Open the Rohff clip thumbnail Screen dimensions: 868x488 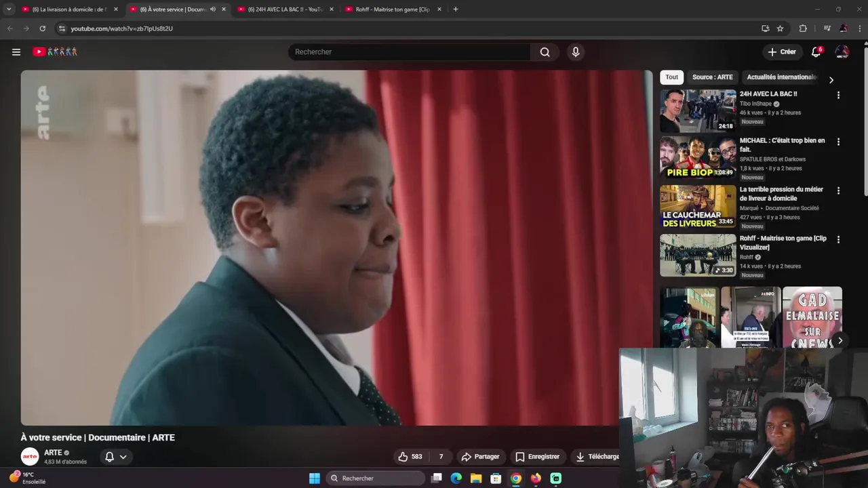(698, 256)
